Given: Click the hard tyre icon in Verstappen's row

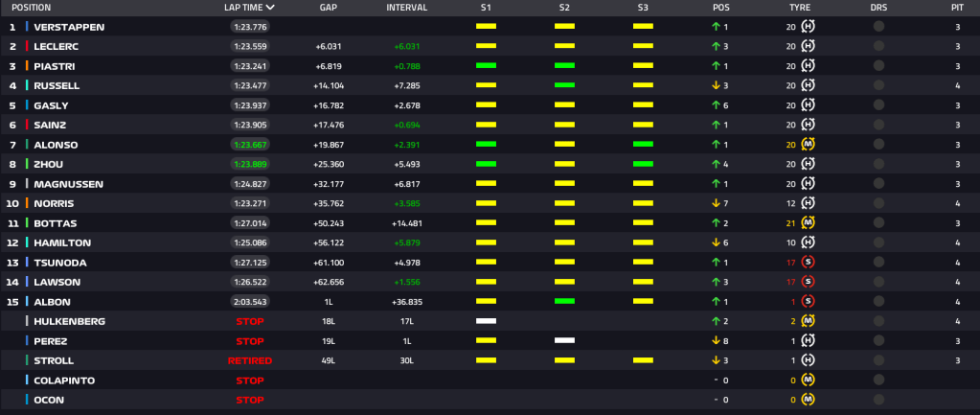Looking at the screenshot, I should (808, 27).
